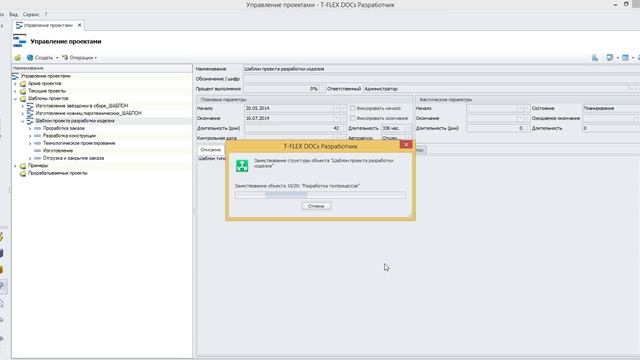Open the Длительность 336 час. dropdown
Image resolution: width=640 pixels, height=360 pixels.
pyautogui.click(x=408, y=128)
